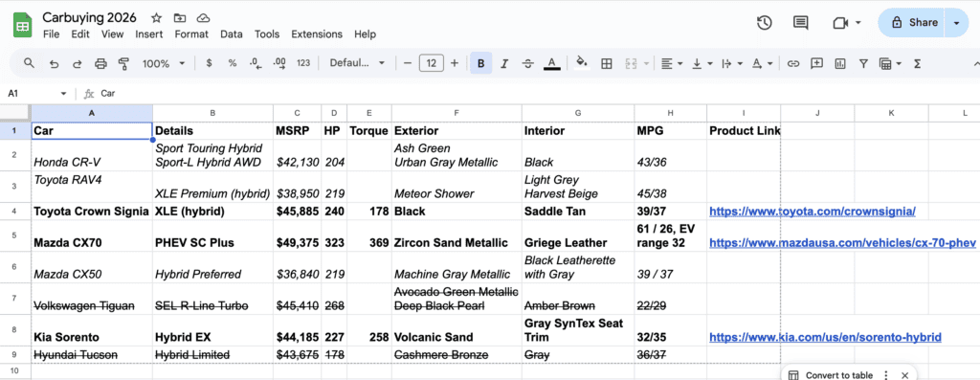Open the Insert menu
The width and height of the screenshot is (980, 380).
tap(148, 34)
